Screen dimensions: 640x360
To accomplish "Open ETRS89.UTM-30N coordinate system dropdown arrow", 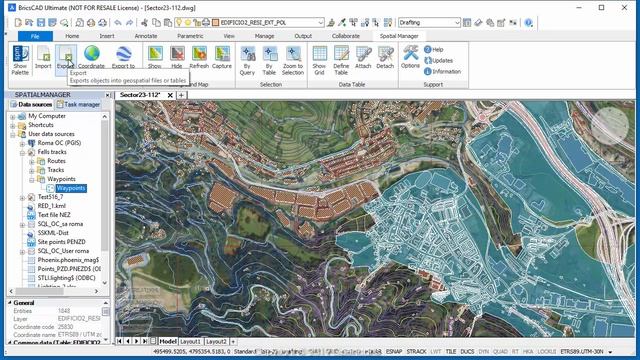I will point(611,352).
